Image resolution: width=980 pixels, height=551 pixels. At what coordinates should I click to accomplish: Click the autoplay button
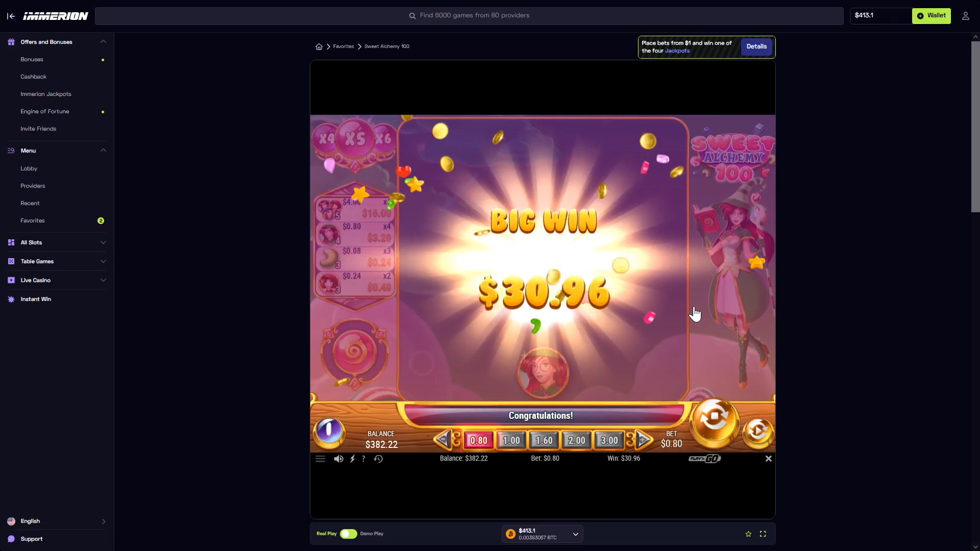pyautogui.click(x=757, y=432)
